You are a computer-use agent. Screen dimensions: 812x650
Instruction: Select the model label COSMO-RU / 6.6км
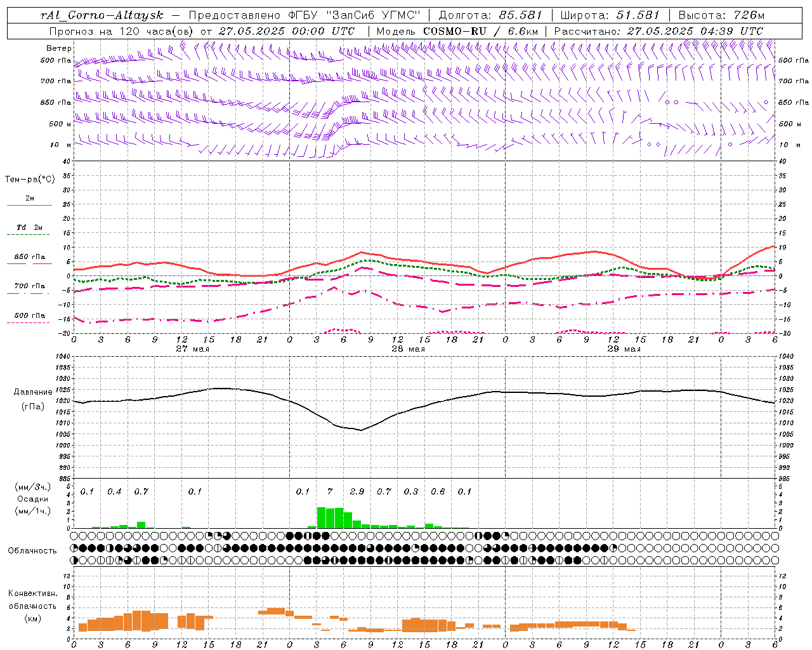(x=480, y=31)
